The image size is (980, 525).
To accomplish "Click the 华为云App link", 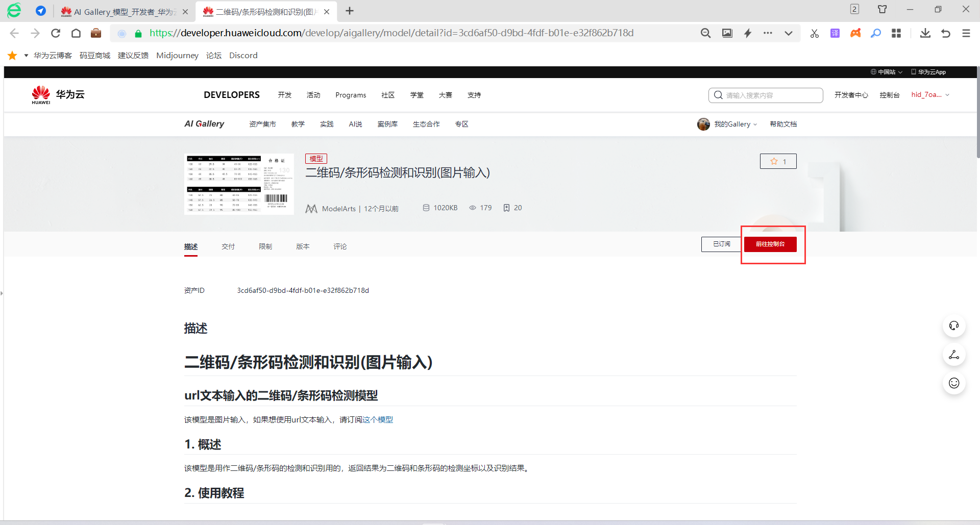I will coord(928,72).
